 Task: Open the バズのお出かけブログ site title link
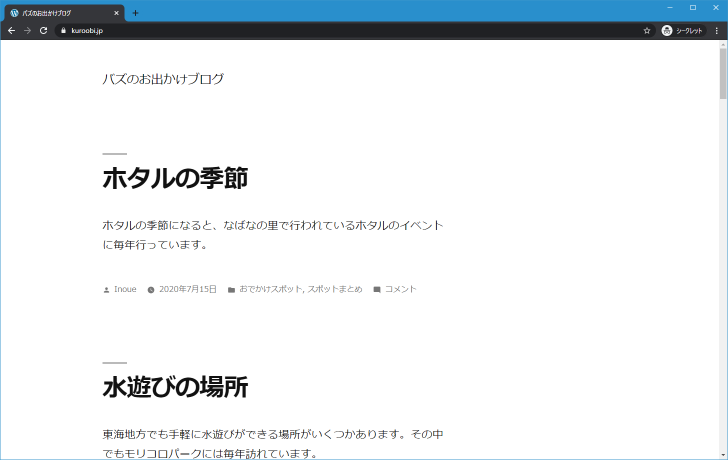(163, 79)
